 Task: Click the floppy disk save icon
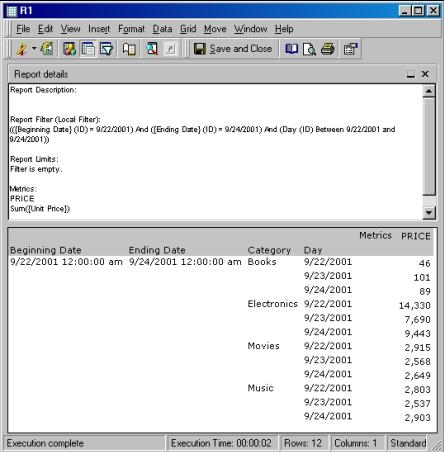[200, 49]
